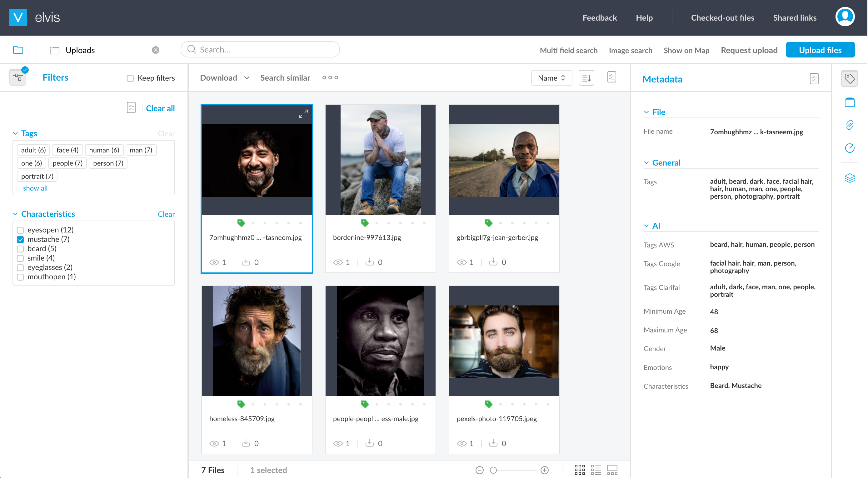Enable the beard characteristics checkbox

(21, 248)
